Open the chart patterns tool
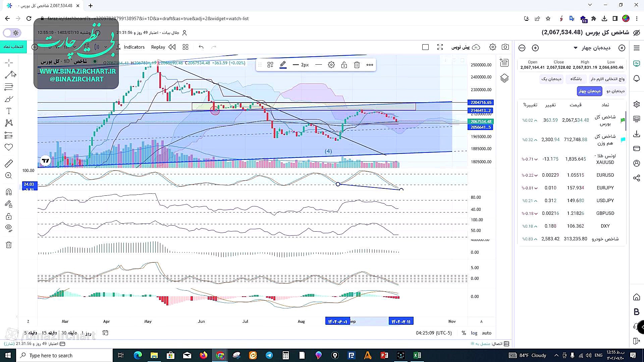 (9, 123)
